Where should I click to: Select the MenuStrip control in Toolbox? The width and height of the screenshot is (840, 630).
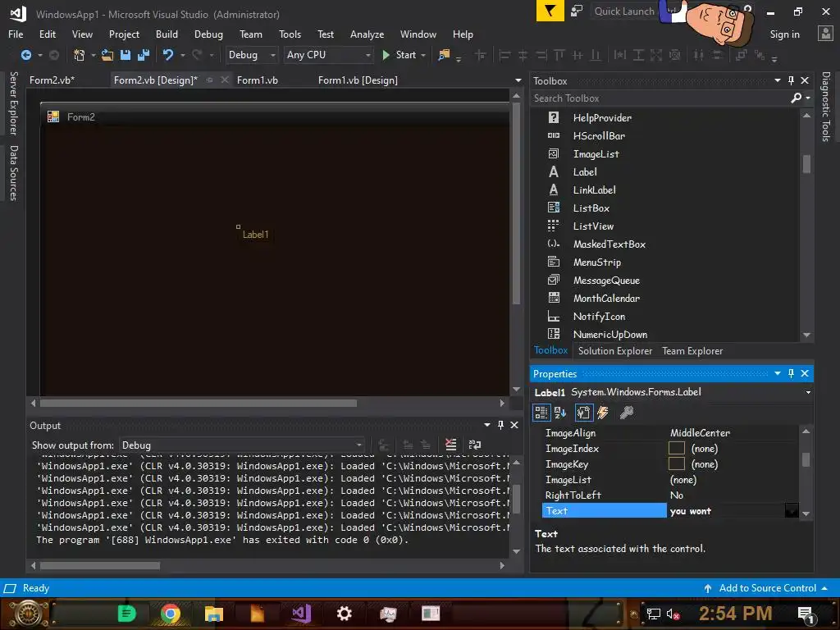pos(597,262)
